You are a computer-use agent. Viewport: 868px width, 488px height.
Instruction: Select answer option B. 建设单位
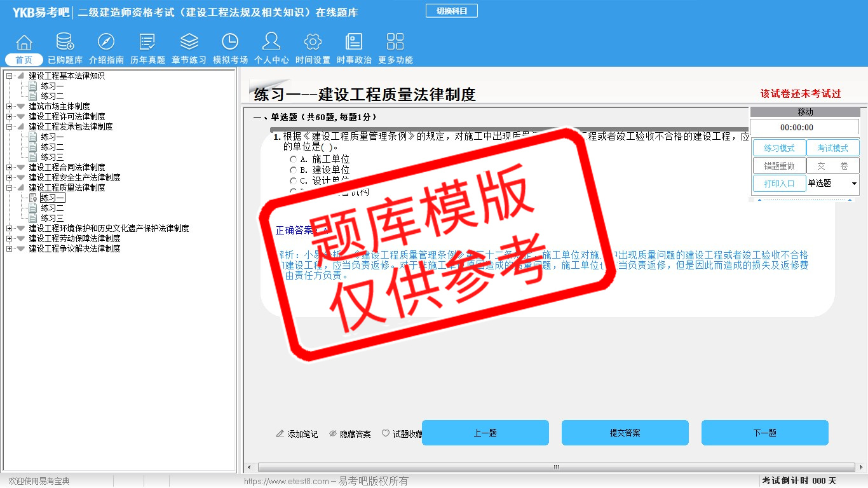[x=293, y=170]
